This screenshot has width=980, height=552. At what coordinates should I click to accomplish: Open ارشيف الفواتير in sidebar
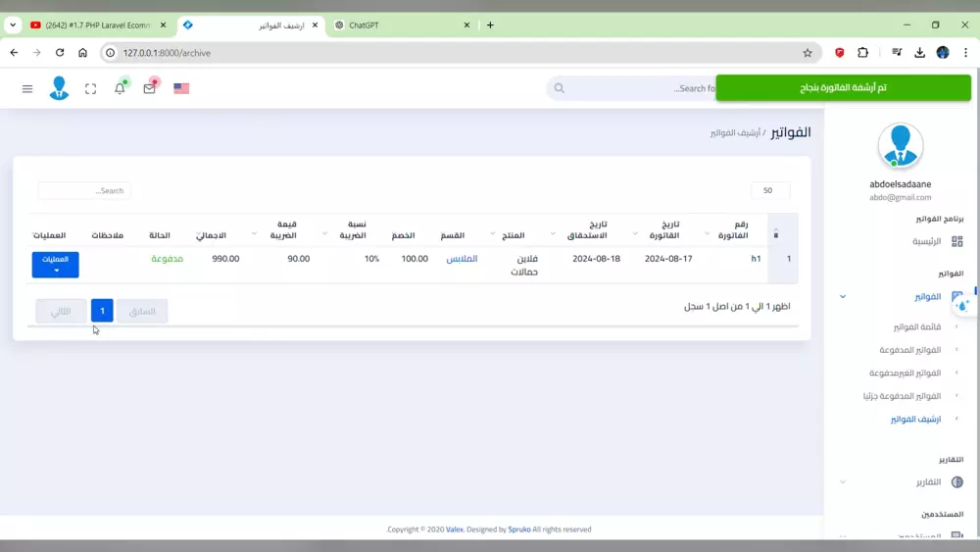(915, 420)
